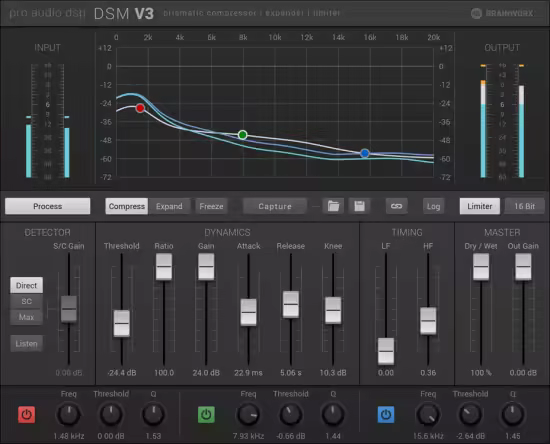Click the green band Q knob
The height and width of the screenshot is (444, 550).
(333, 415)
